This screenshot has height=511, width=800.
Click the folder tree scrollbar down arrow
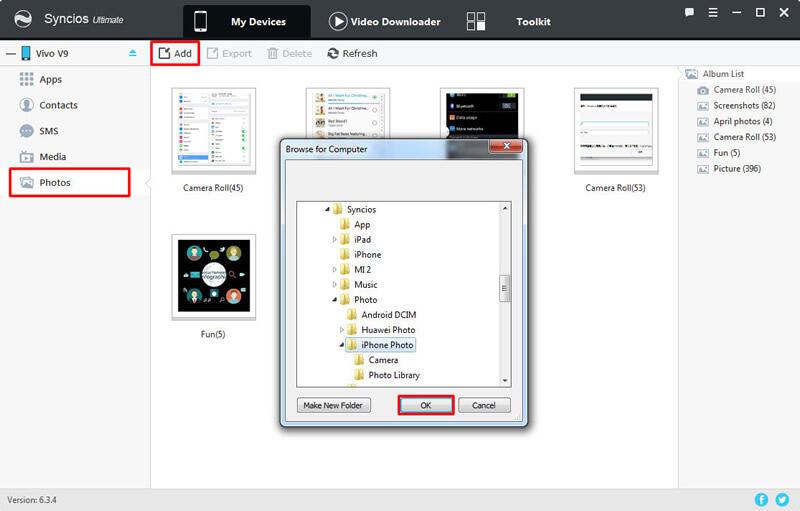point(505,381)
